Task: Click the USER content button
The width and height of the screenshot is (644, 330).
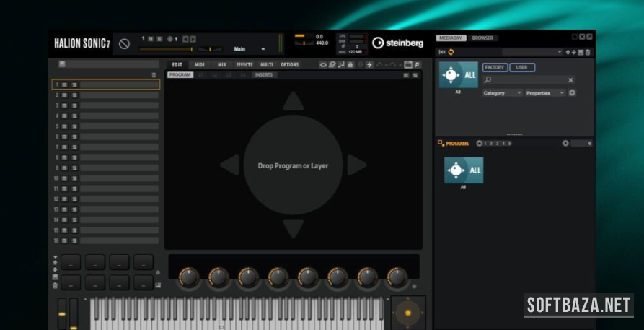Action: [x=522, y=67]
